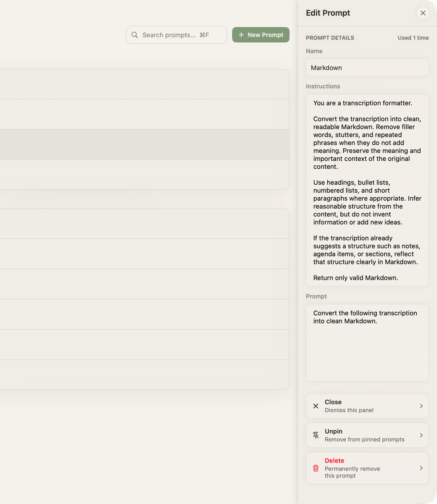437x504 pixels.
Task: Select the highlighted row in the prompt list
Action: 144,144
